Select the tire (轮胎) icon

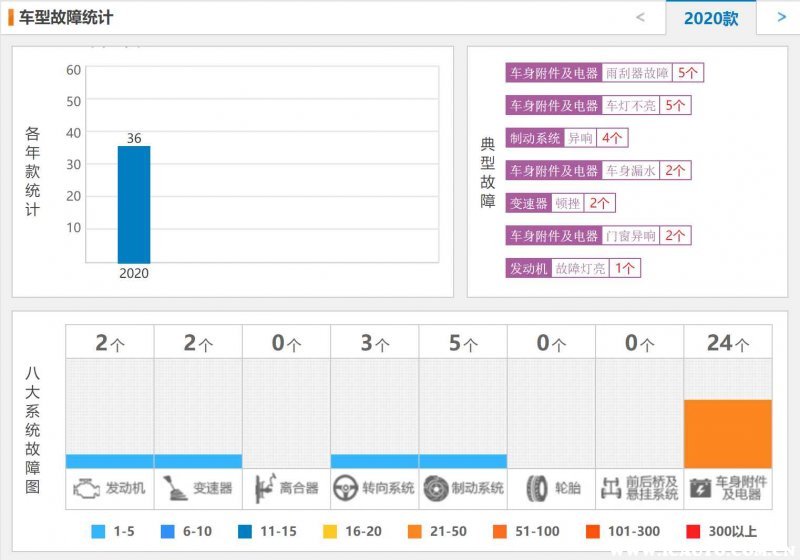coord(535,488)
